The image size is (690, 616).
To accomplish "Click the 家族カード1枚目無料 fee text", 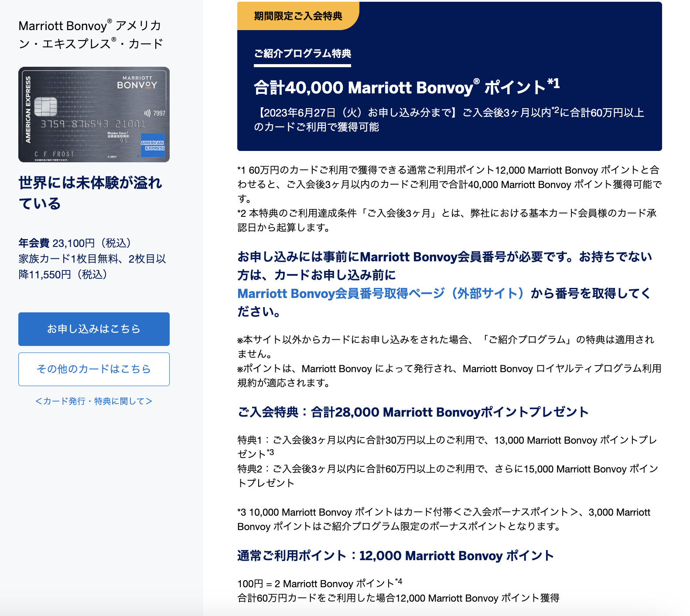I will tap(92, 267).
